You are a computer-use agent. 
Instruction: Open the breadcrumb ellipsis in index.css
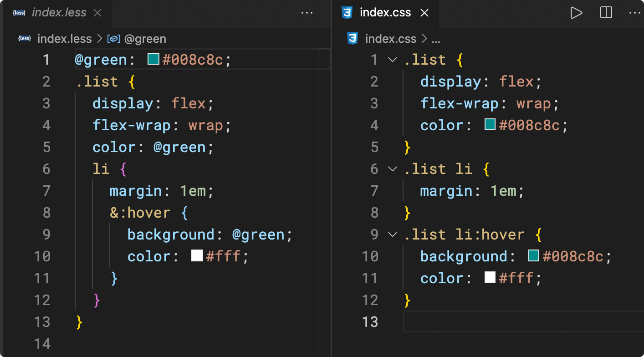pos(435,39)
